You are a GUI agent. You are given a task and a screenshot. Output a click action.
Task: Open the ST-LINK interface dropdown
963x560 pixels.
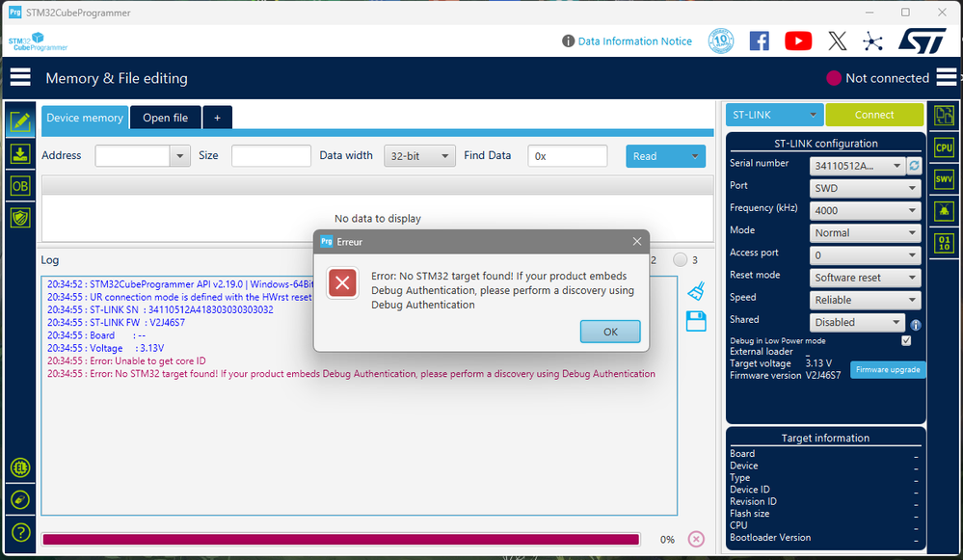774,115
